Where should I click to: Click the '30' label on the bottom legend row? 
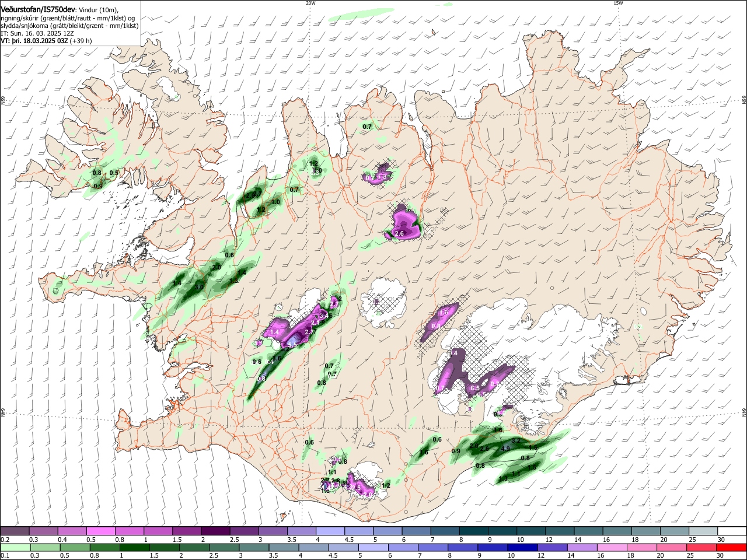tap(720, 556)
